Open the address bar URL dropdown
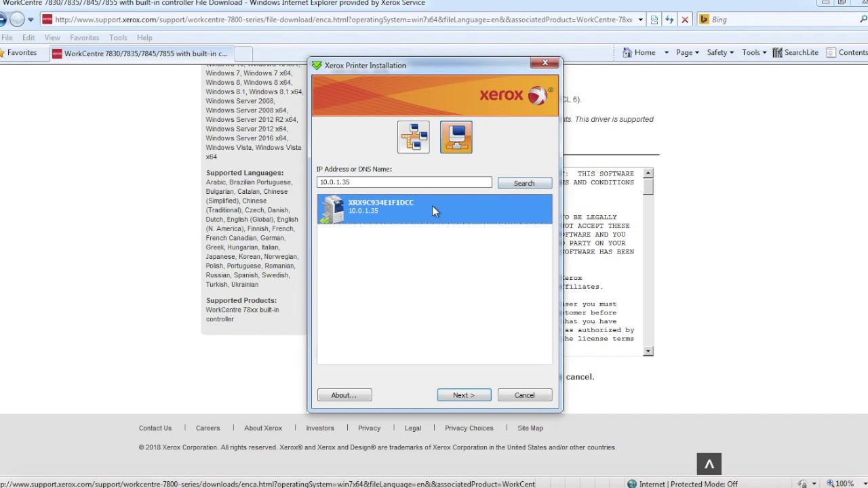 (640, 20)
